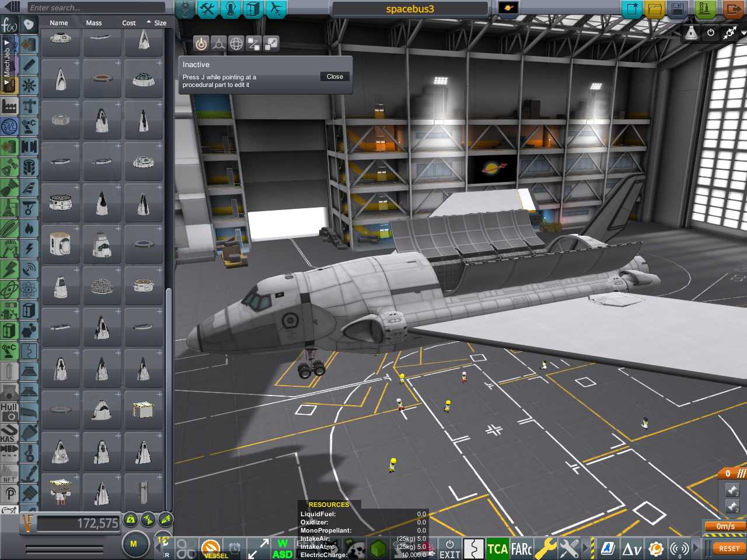Viewport: 747px width, 560px height.
Task: Expand the bottom toolbar with the right arrow
Action: pyautogui.click(x=695, y=548)
